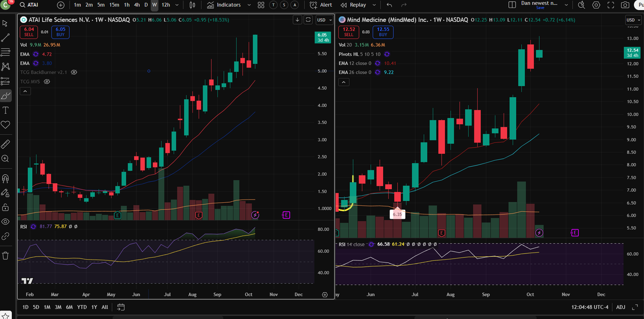
Task: Open the forecasting and measurement tools group
Action: (5, 81)
